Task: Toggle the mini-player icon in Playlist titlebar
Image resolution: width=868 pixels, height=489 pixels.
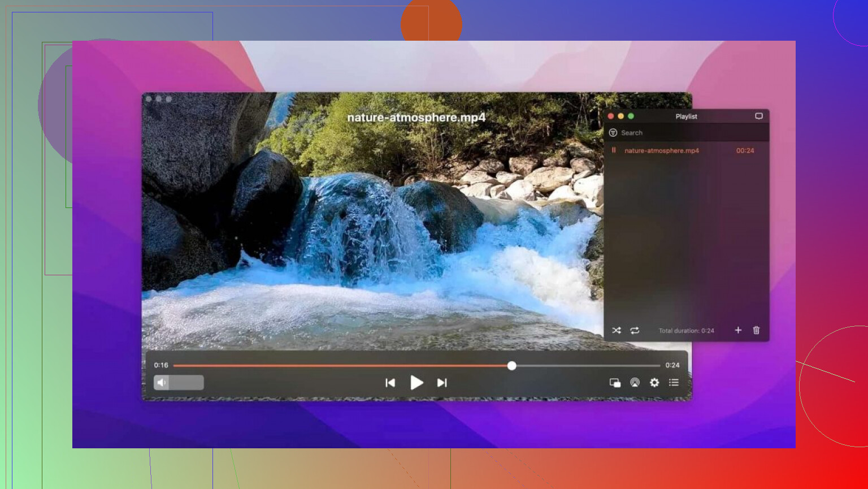Action: pyautogui.click(x=759, y=116)
